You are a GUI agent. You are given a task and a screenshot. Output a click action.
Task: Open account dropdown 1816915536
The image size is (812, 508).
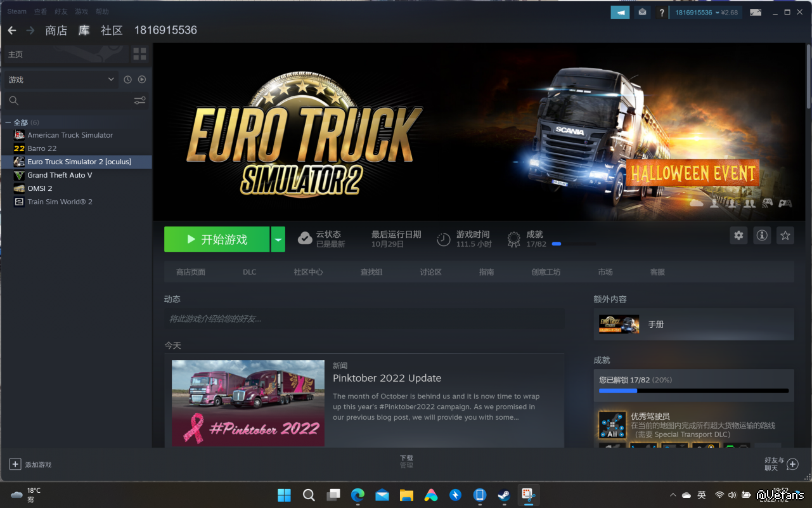click(706, 12)
